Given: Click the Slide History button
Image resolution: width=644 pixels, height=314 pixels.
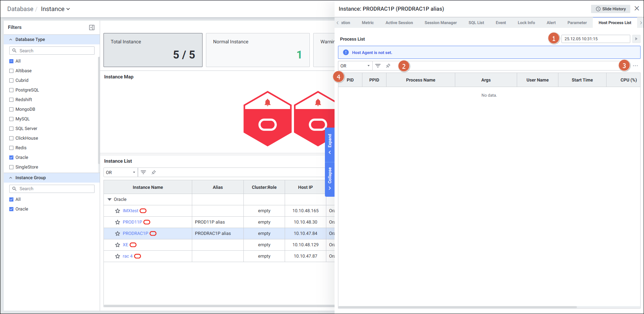Looking at the screenshot, I should point(611,9).
